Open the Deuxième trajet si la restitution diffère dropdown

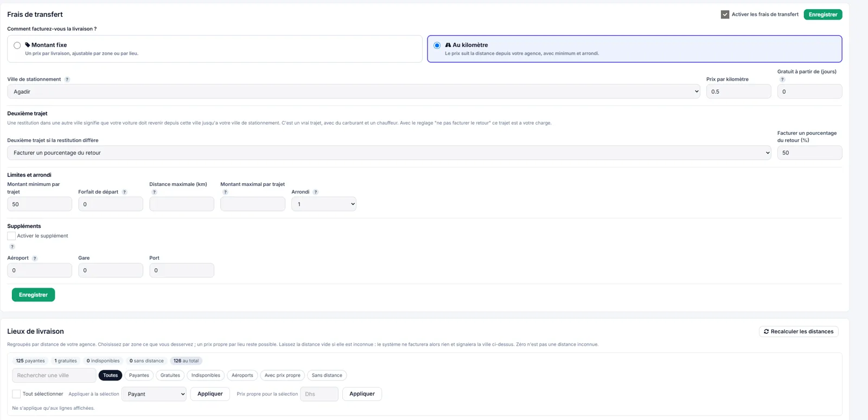tap(389, 153)
